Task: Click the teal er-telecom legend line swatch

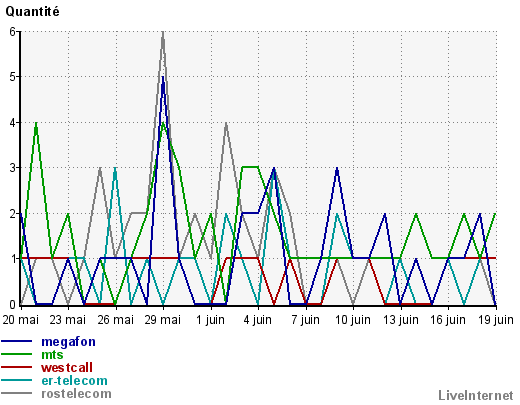Action: 16,380
